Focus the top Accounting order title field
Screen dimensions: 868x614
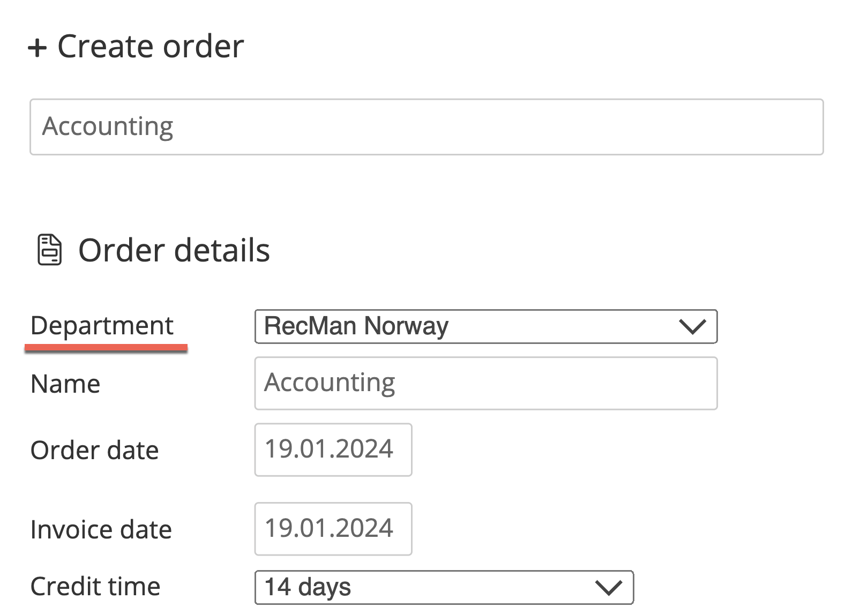(426, 127)
